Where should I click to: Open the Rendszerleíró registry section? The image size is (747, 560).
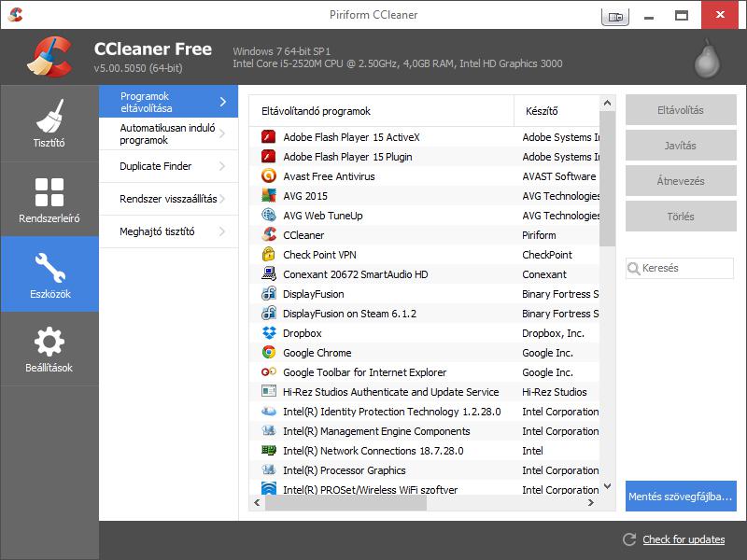coord(49,199)
